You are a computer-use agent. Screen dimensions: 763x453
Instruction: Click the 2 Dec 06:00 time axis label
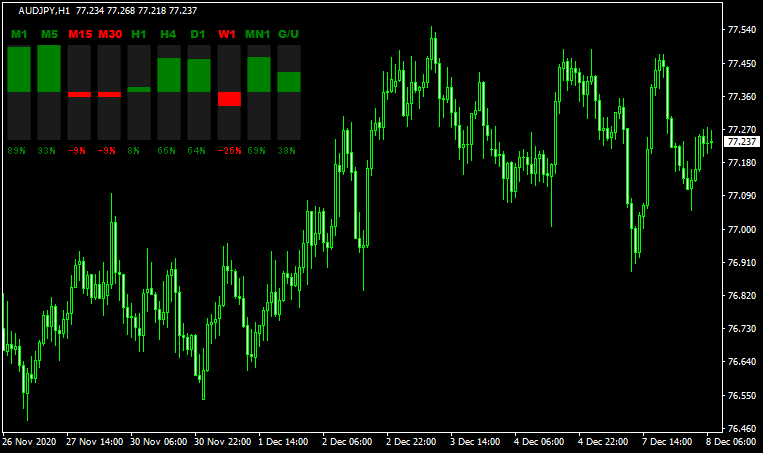[x=346, y=441]
